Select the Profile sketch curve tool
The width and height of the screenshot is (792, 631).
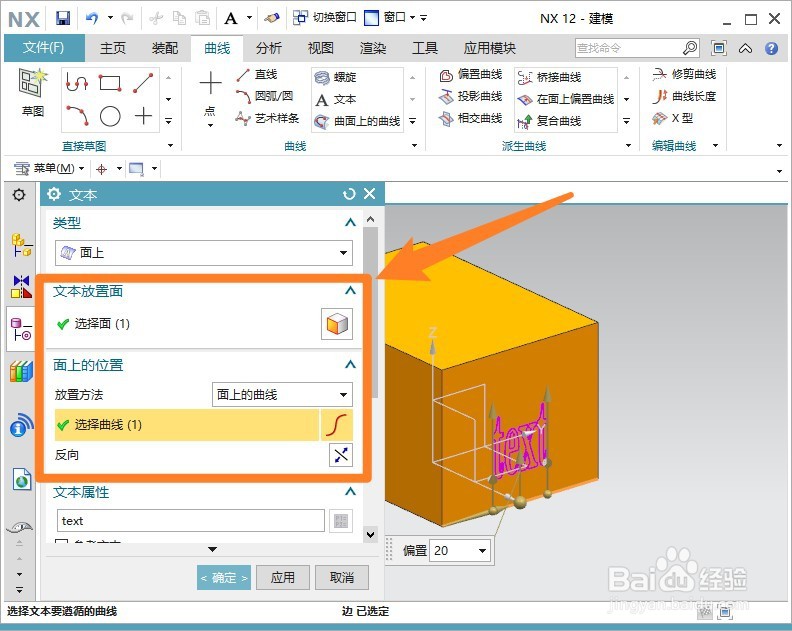[77, 83]
